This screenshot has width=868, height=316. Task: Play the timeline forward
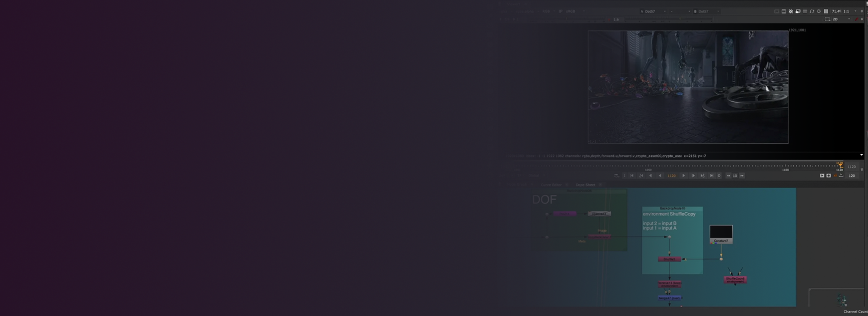click(x=683, y=176)
